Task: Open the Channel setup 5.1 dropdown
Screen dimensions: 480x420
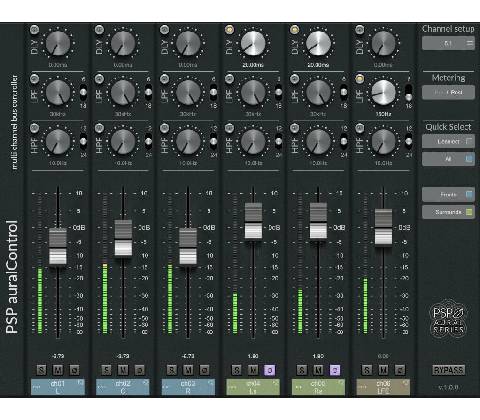Action: 448,43
